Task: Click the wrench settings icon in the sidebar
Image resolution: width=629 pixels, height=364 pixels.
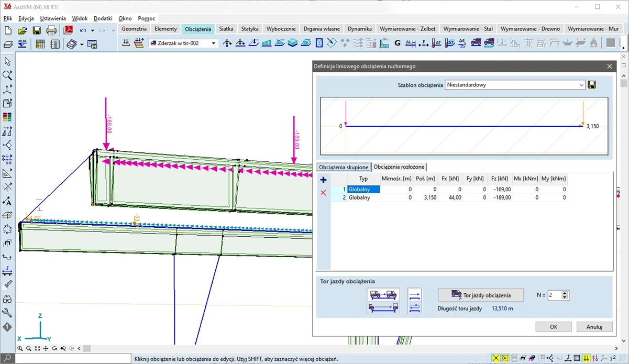Action: (x=7, y=313)
